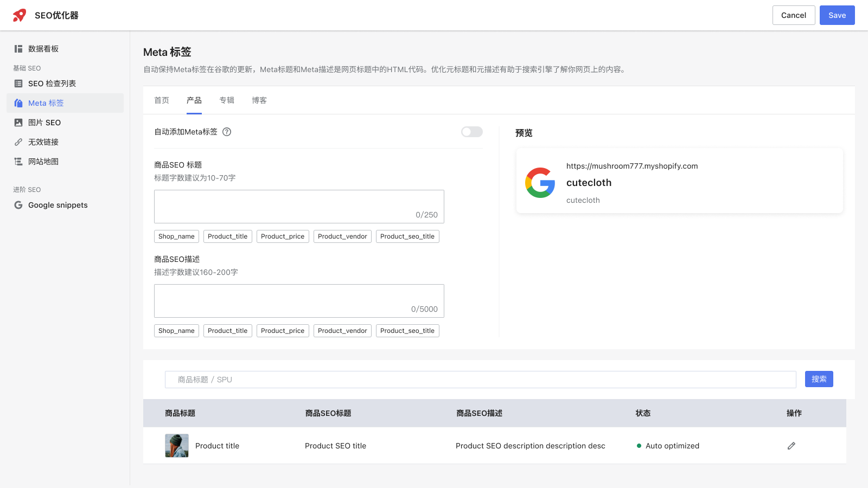
Task: Open 数据看板 in the sidebar
Action: (65, 49)
